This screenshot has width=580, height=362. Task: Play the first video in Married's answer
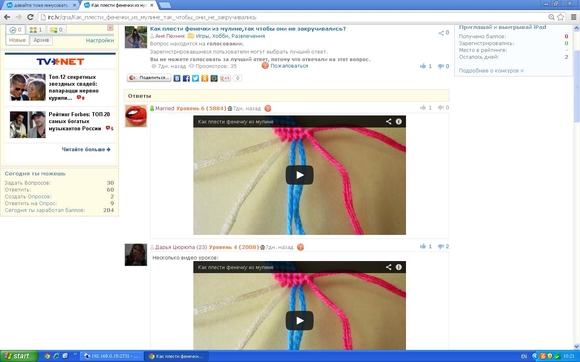pos(299,175)
